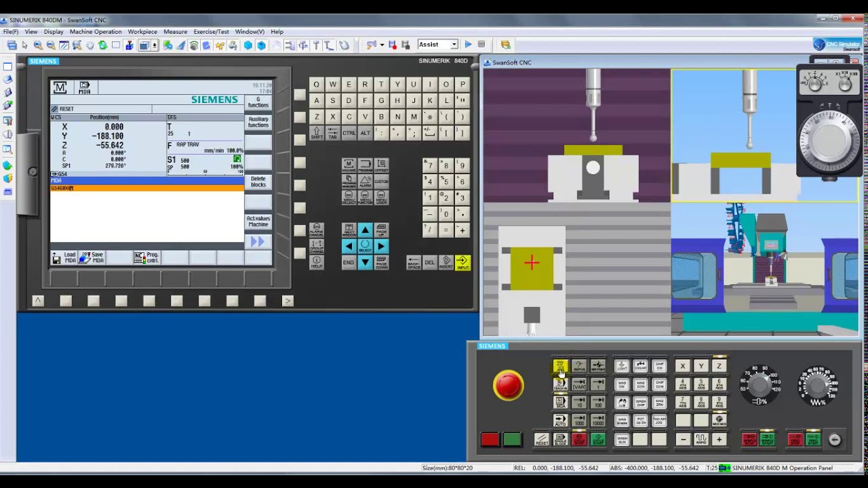Click the RESET key on operation panel

point(541,440)
